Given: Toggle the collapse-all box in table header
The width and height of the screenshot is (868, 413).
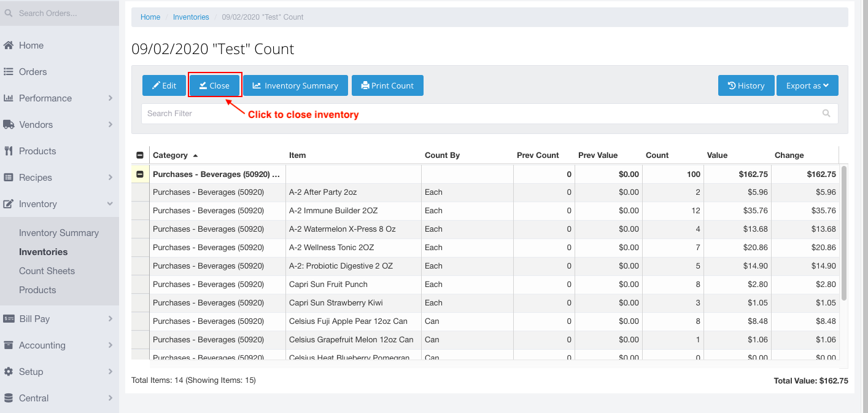Looking at the screenshot, I should pyautogui.click(x=140, y=155).
